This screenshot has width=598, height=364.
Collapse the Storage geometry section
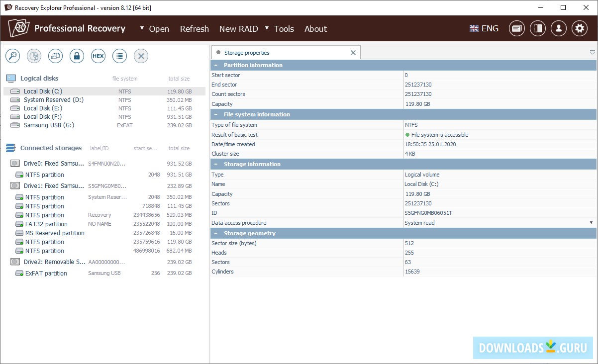pos(216,233)
